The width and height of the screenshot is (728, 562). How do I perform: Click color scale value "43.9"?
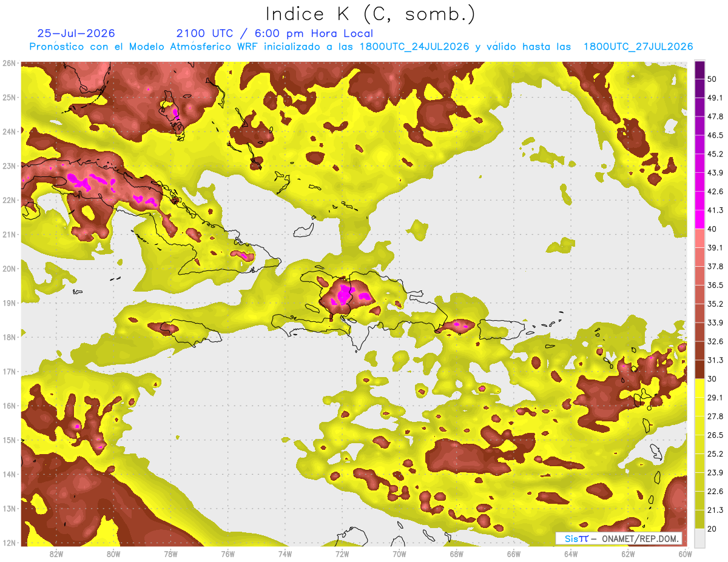point(716,173)
